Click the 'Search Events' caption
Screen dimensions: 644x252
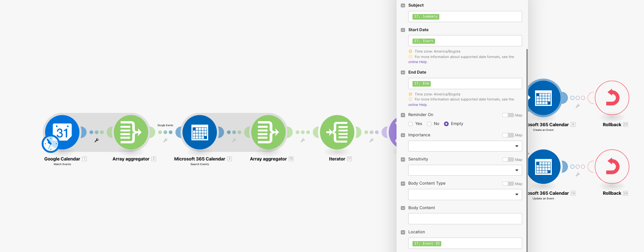[200, 164]
